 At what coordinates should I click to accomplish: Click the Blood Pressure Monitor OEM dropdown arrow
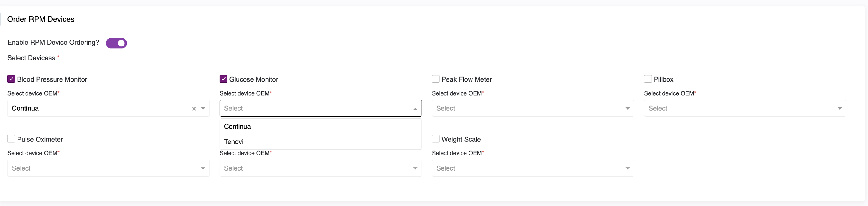(203, 109)
